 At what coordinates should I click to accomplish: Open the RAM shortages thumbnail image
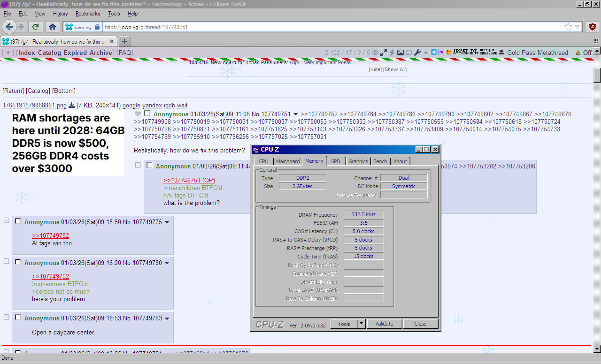68,143
